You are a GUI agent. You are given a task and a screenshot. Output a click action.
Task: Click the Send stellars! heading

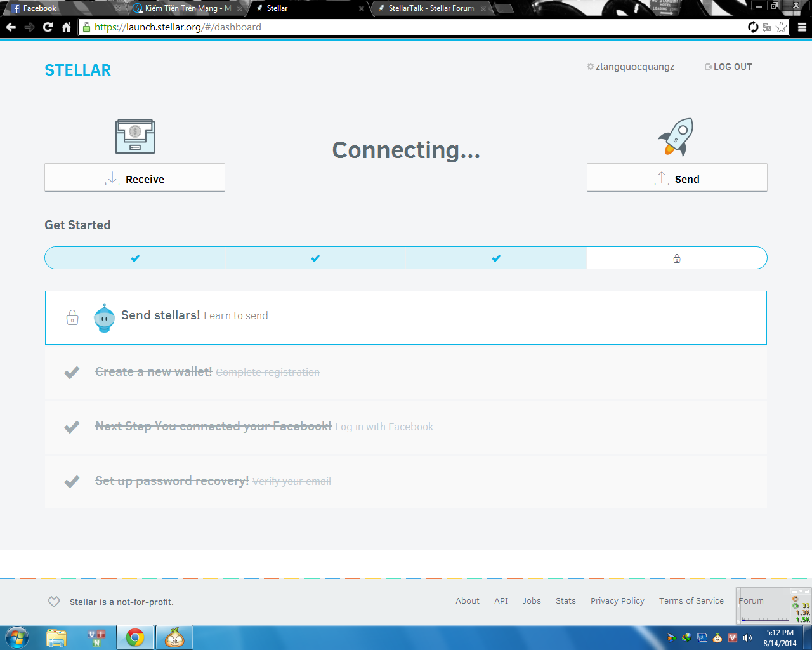tap(160, 315)
